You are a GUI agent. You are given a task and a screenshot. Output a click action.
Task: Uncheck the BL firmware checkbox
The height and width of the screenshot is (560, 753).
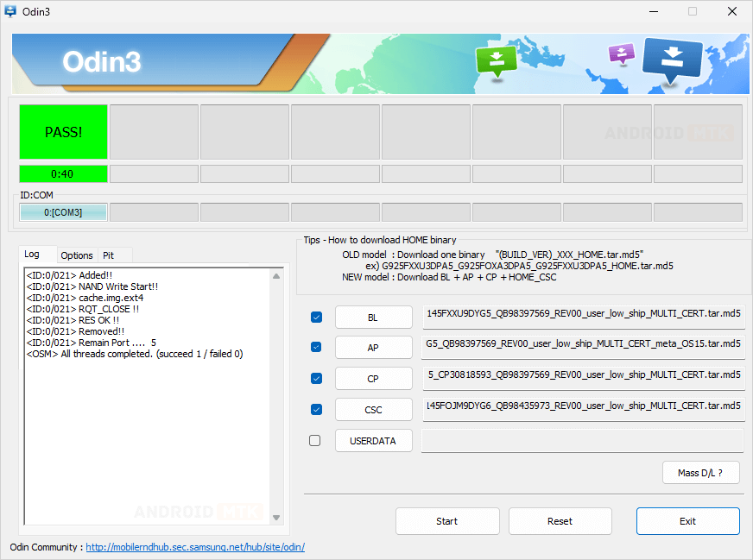click(x=316, y=318)
